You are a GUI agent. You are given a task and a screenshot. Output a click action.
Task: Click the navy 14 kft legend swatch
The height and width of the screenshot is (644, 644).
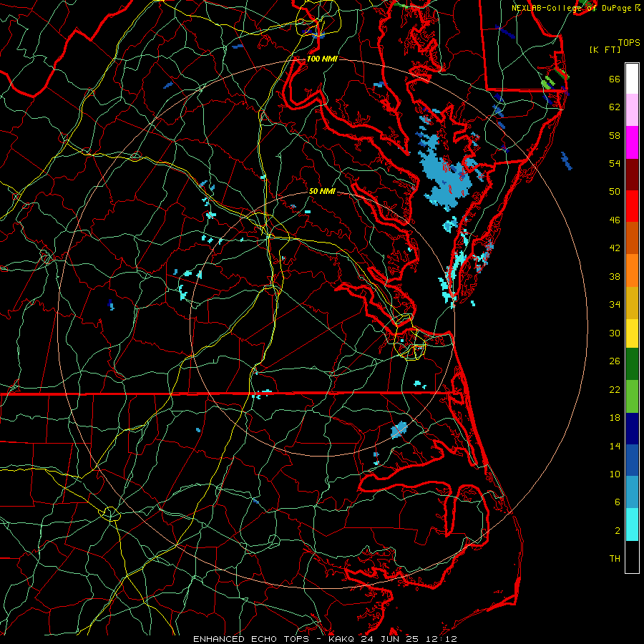632,429
